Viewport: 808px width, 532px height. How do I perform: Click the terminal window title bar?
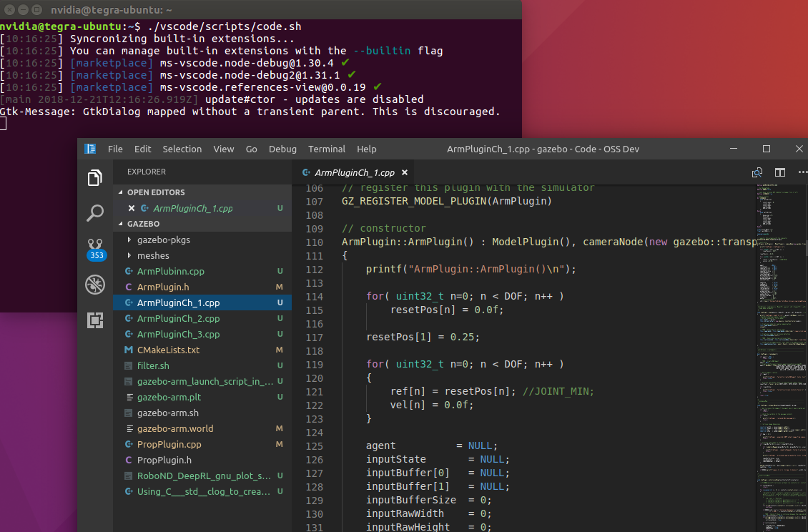(x=261, y=10)
